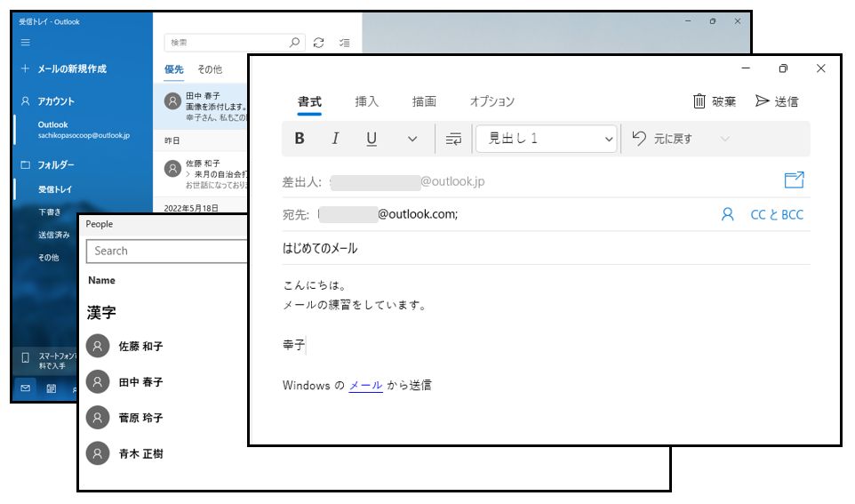Click the sync refresh icon in the mail list
This screenshot has width=855, height=504.
tap(319, 42)
